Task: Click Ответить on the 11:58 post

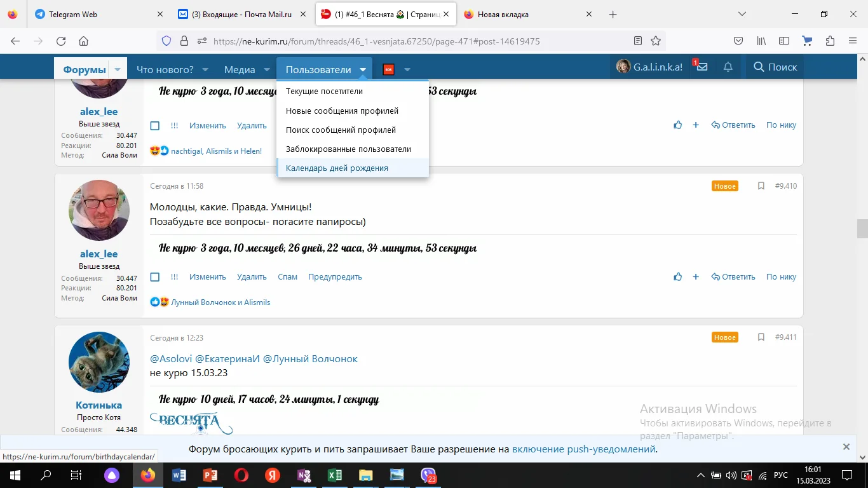Action: (x=733, y=277)
